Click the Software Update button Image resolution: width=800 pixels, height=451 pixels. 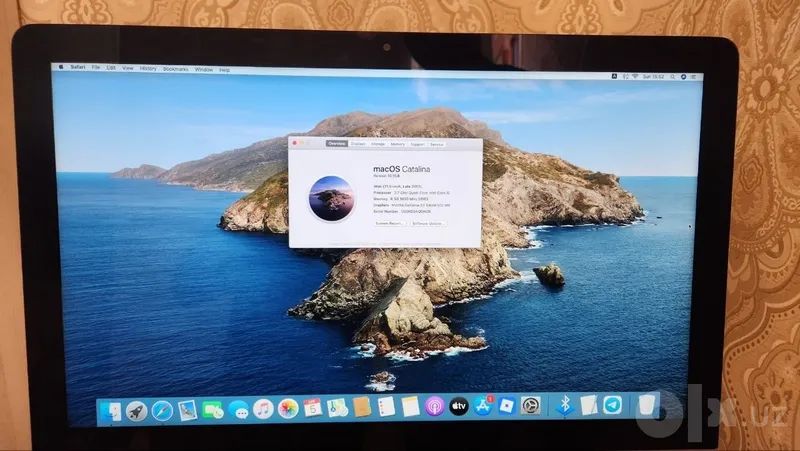428,223
